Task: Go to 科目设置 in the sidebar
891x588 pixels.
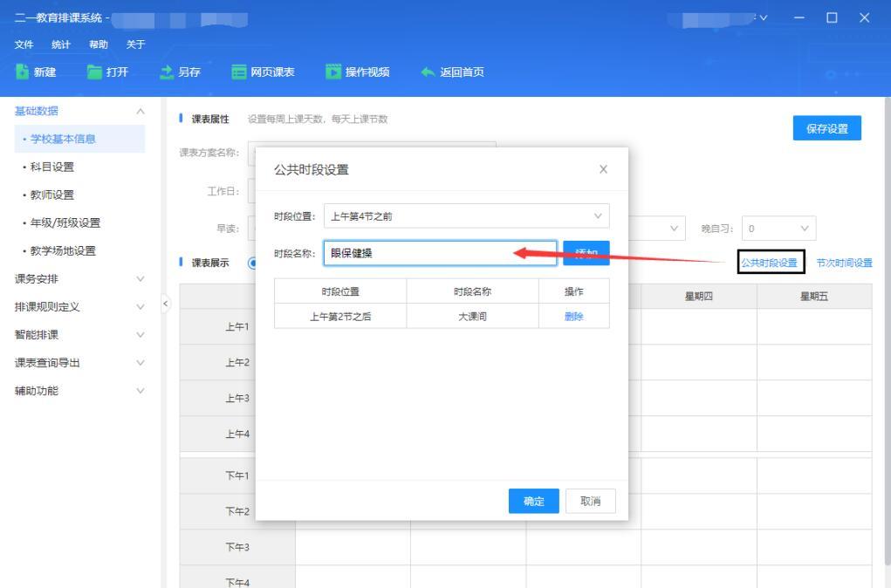Action: point(52,167)
